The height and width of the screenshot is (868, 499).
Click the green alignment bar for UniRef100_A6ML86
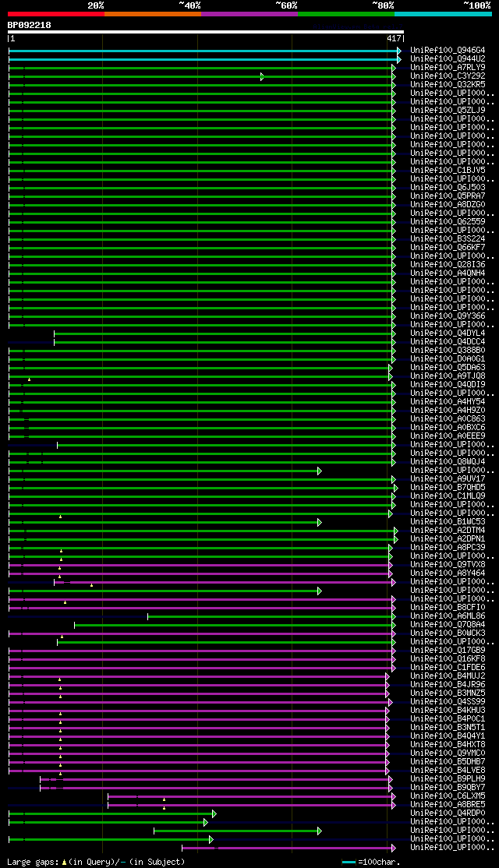pyautogui.click(x=271, y=616)
